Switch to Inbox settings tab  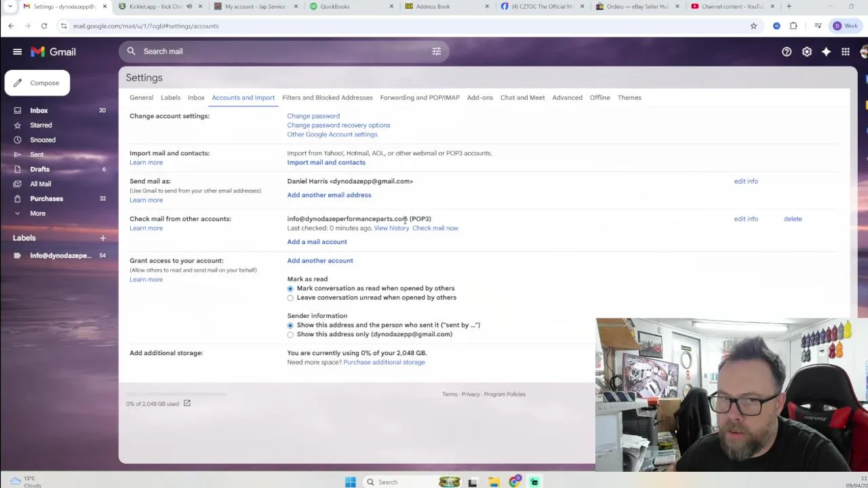[x=196, y=98]
